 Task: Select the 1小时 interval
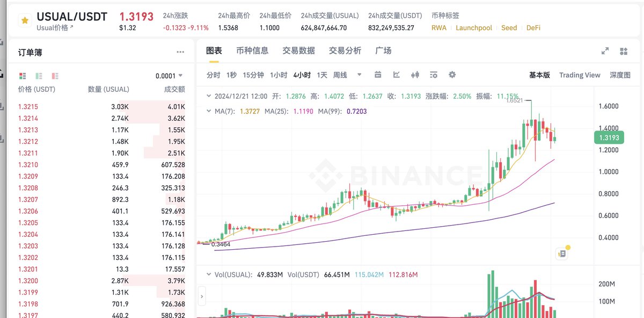click(279, 75)
